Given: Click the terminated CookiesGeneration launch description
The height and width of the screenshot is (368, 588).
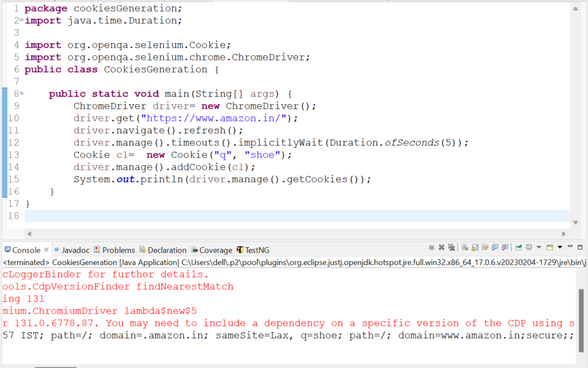Looking at the screenshot, I should click(x=293, y=262).
